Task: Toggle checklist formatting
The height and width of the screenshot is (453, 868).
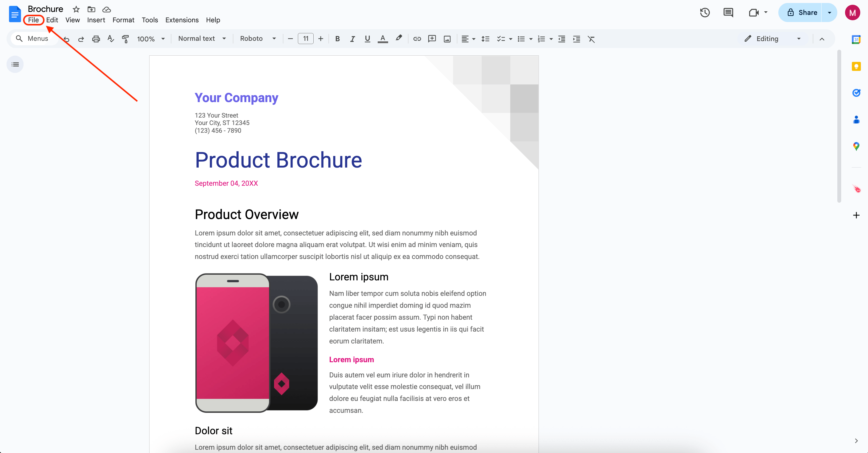Action: click(x=501, y=39)
